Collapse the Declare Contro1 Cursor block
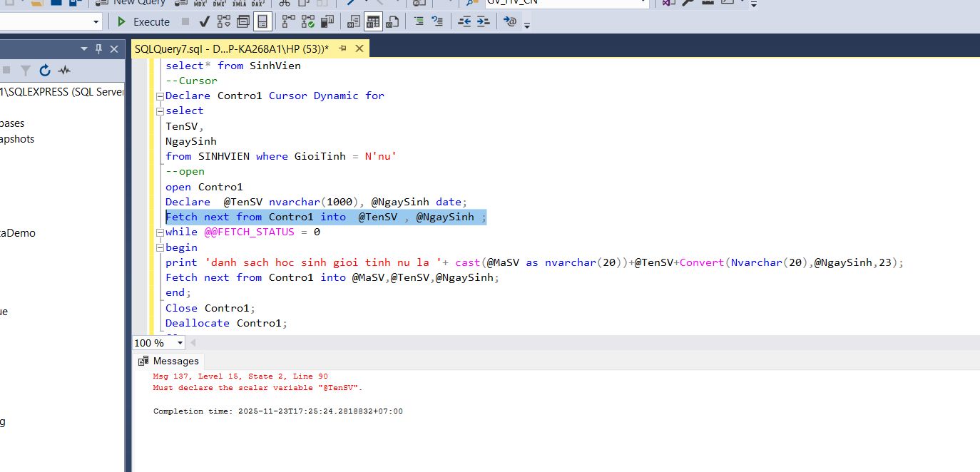This screenshot has width=980, height=472. pos(160,96)
